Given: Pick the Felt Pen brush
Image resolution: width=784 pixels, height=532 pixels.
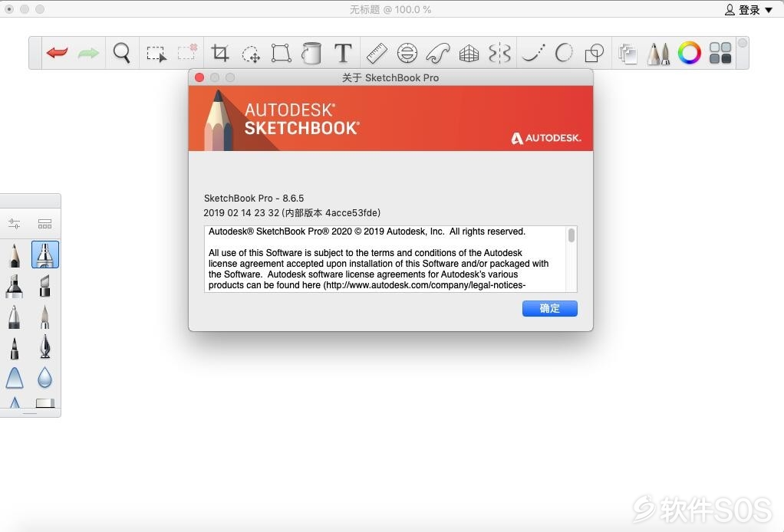Looking at the screenshot, I should 15,348.
